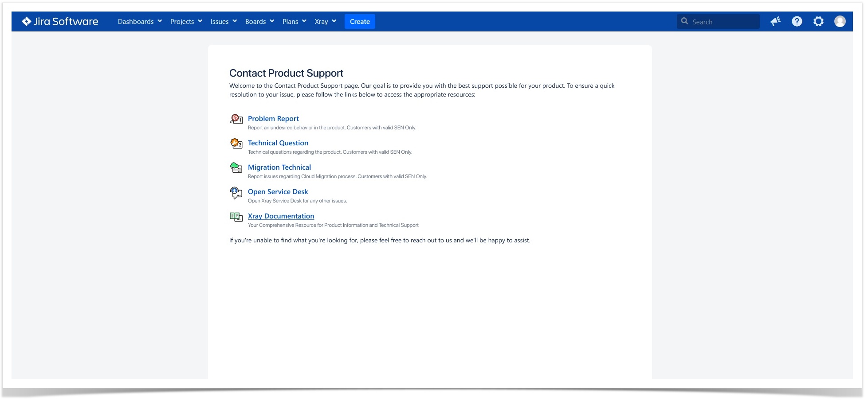
Task: Expand the Dashboards menu
Action: pyautogui.click(x=140, y=21)
